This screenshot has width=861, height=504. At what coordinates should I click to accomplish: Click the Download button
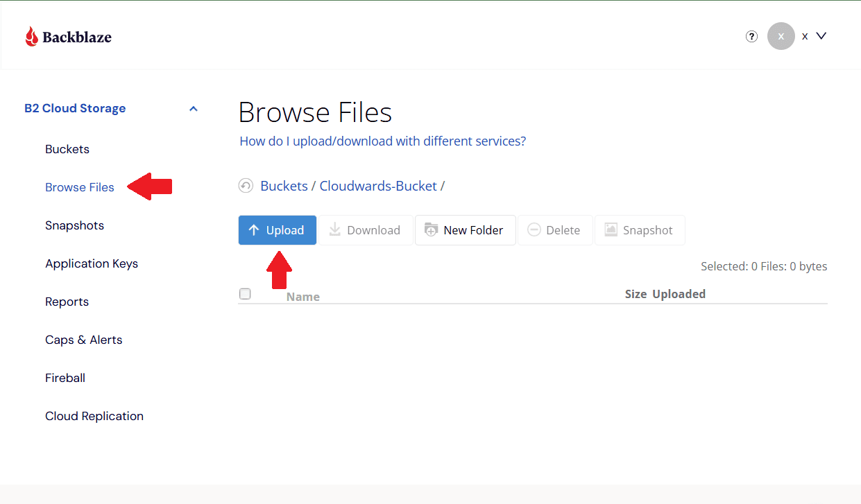click(x=366, y=230)
